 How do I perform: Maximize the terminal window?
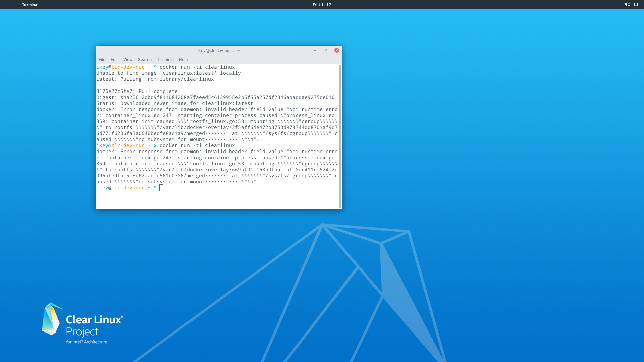tap(326, 50)
